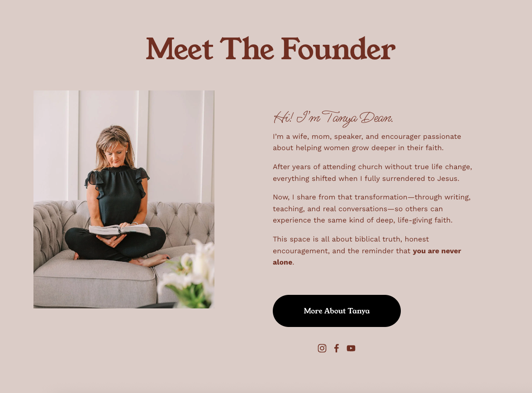Open the YouTube channel icon
532x393 pixels.
point(351,348)
